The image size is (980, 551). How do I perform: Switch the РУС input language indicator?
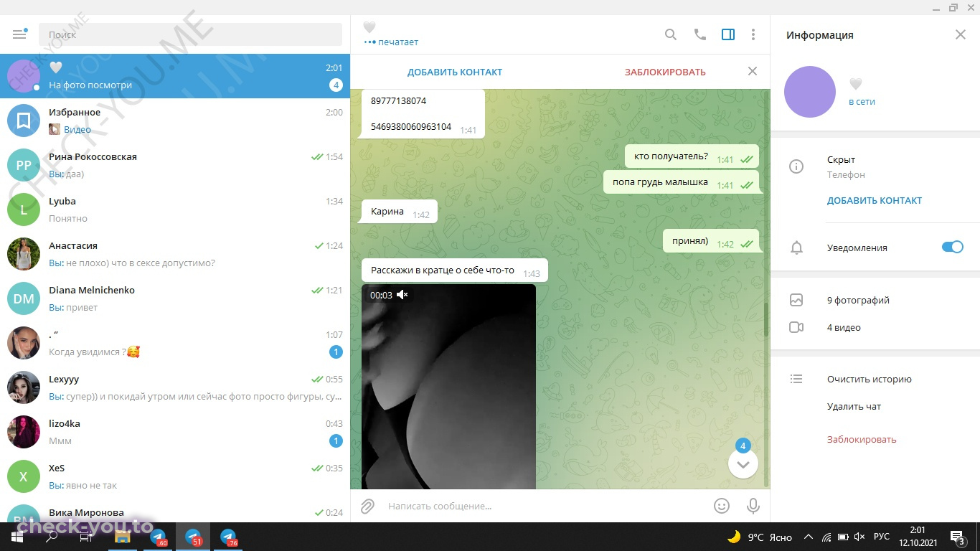point(882,537)
